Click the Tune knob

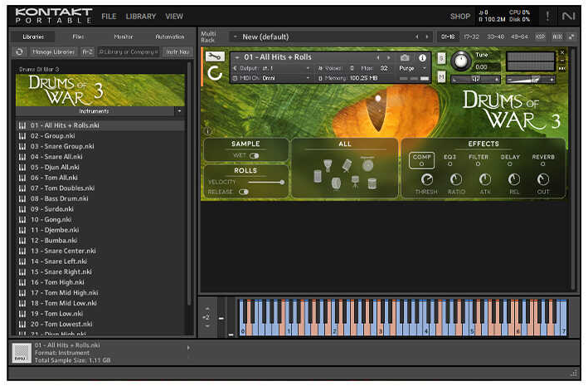[461, 61]
